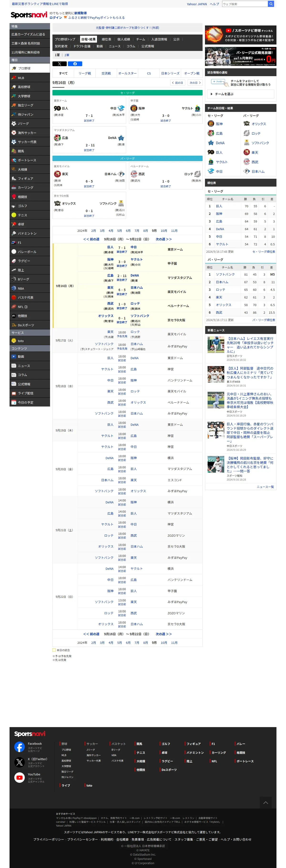Switch to 2軍 schedule

pos(67,55)
